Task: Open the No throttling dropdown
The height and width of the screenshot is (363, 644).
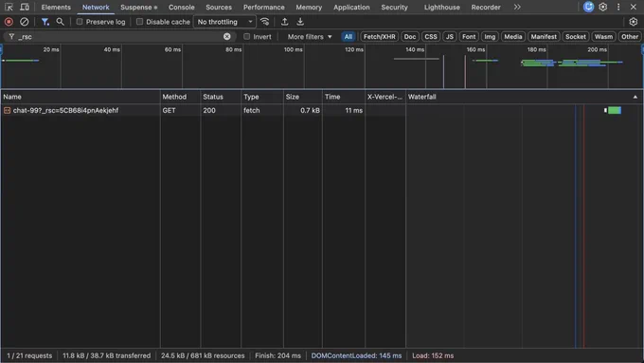Action: pyautogui.click(x=224, y=22)
